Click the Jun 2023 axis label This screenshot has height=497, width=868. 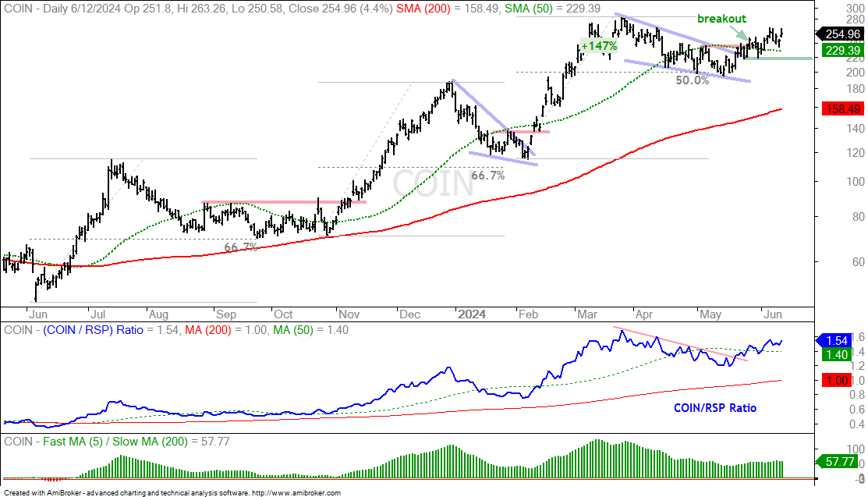point(37,314)
